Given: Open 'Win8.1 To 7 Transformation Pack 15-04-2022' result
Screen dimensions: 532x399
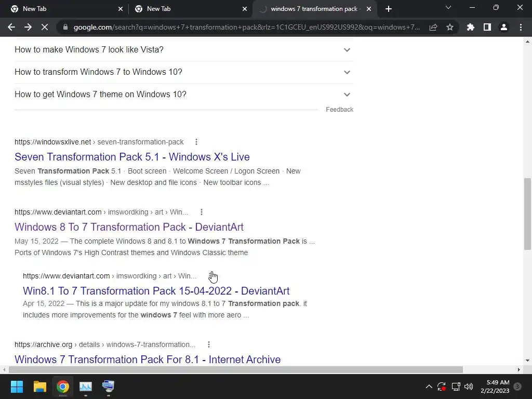Looking at the screenshot, I should click(156, 291).
